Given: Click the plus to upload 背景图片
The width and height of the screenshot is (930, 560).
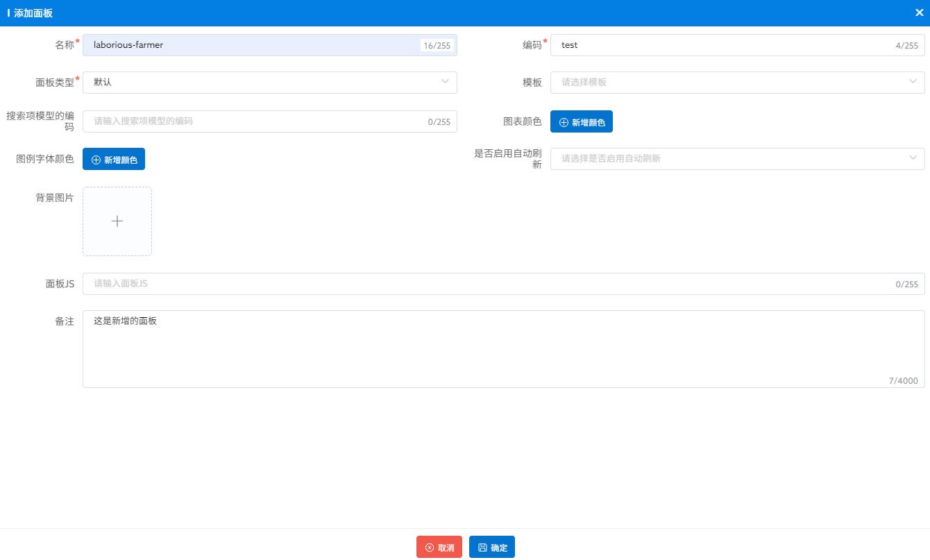Looking at the screenshot, I should coord(117,221).
